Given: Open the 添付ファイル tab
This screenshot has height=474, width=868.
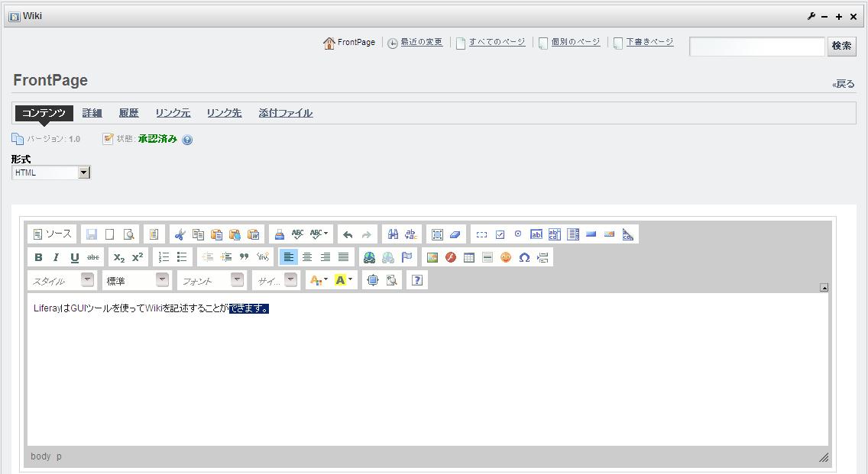Looking at the screenshot, I should click(285, 113).
